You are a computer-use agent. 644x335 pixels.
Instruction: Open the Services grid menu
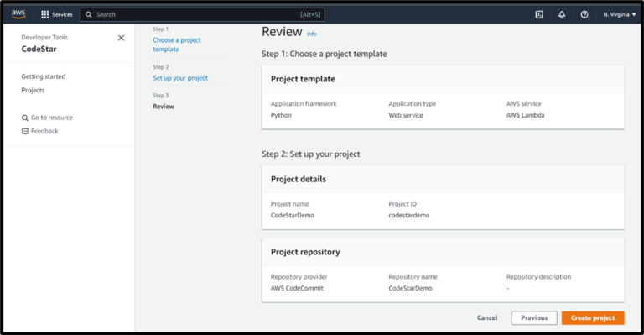pyautogui.click(x=44, y=14)
